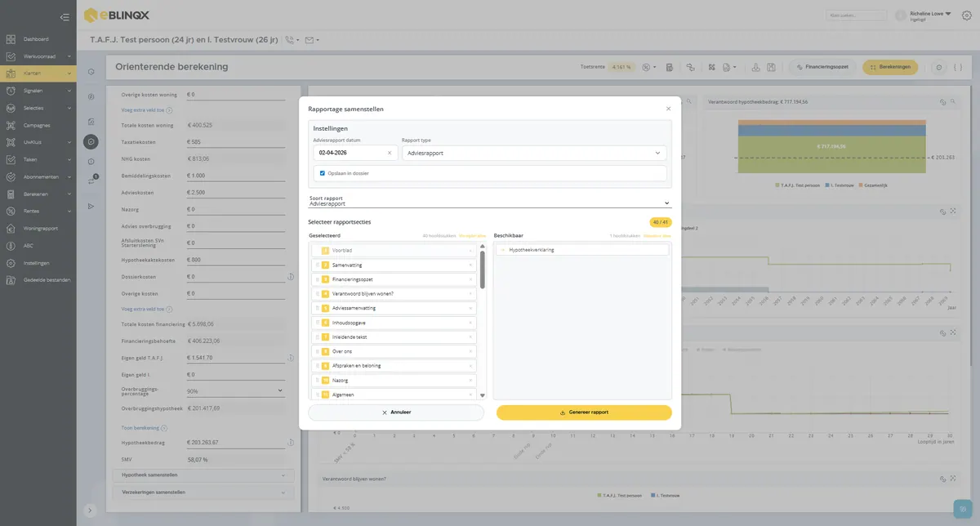Viewport: 980px width, 526px height.
Task: Open the Overbruggingspercentage 90% dropdown
Action: (x=235, y=391)
